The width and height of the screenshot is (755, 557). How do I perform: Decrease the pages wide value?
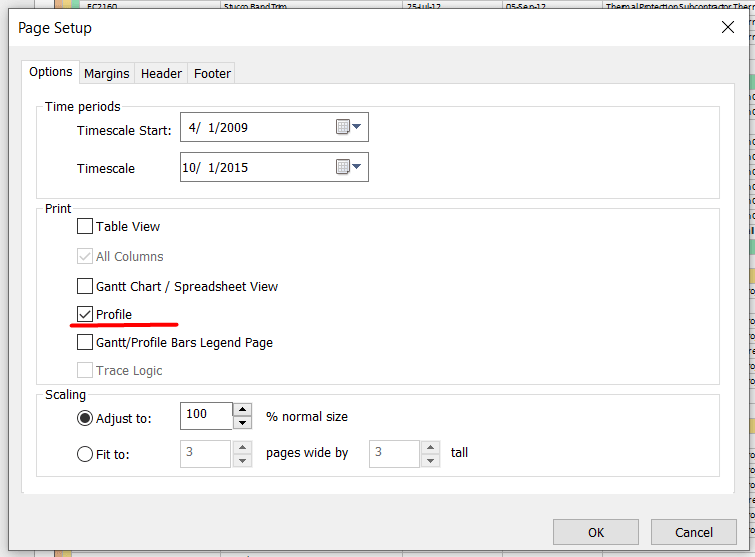pyautogui.click(x=243, y=461)
